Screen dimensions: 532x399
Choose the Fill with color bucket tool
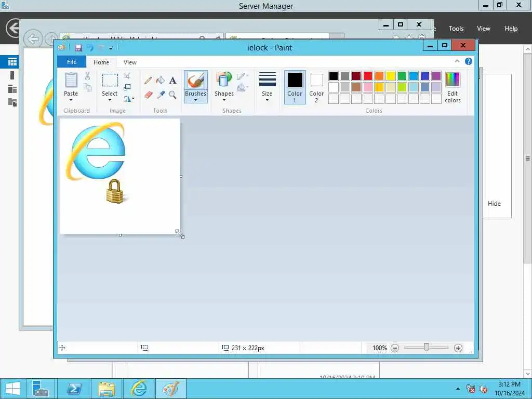point(161,81)
